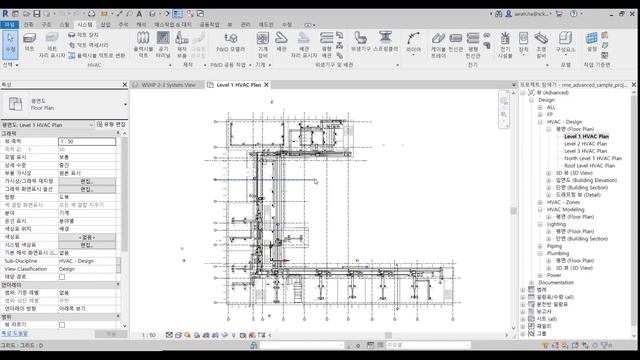Image resolution: width=640 pixels, height=360 pixels.
Task: Choose the Parallel Conduits tool
Action: tap(473, 45)
